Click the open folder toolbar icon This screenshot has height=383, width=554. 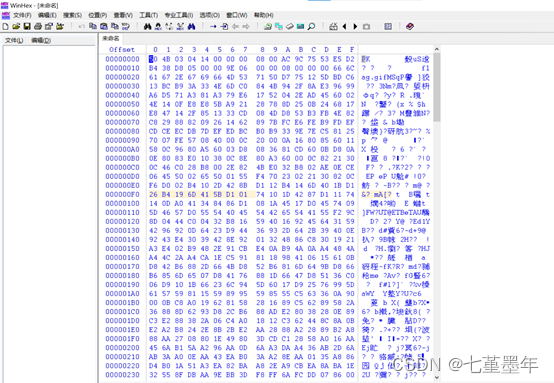coord(16,26)
